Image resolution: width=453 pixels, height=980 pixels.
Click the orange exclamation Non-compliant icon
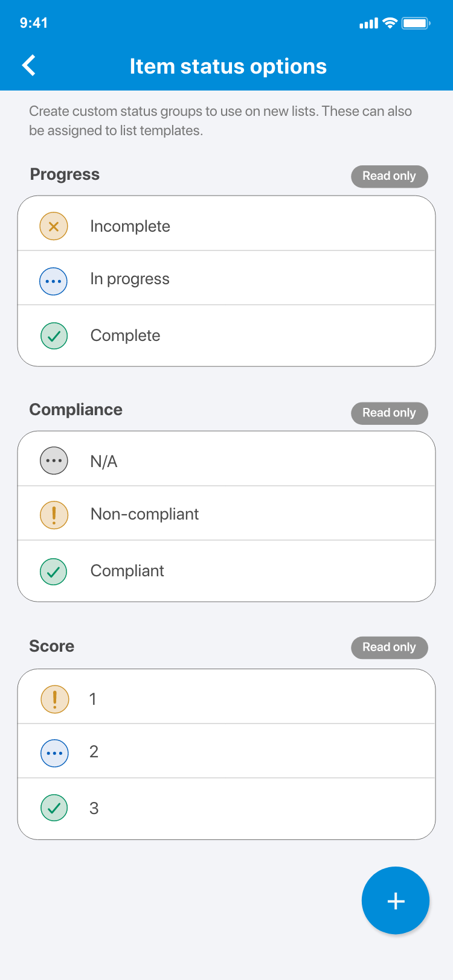(x=54, y=515)
